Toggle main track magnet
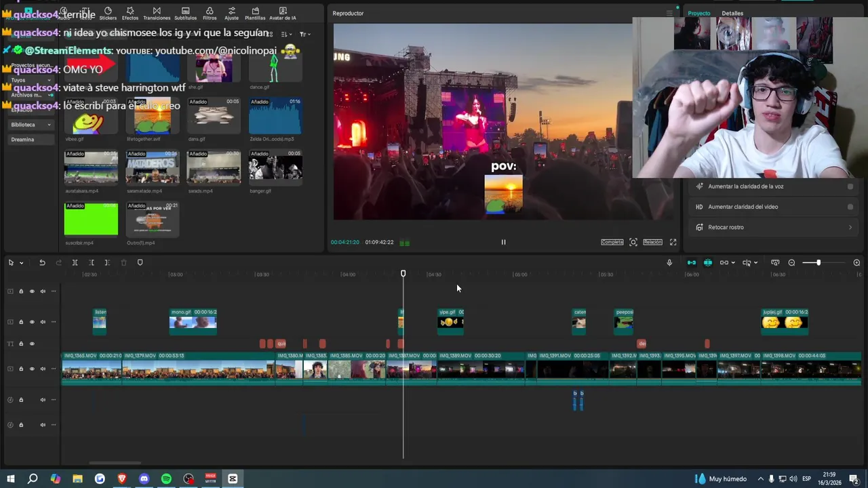 (x=691, y=262)
